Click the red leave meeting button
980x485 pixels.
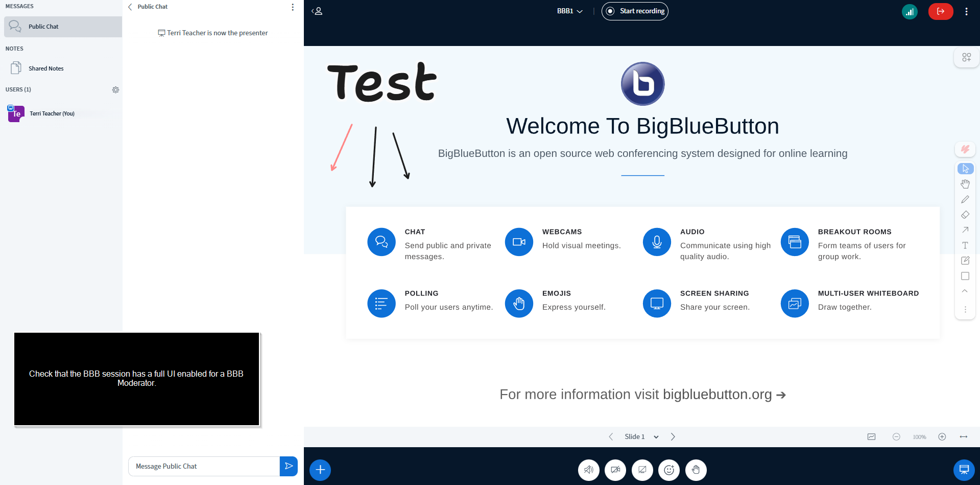point(941,11)
